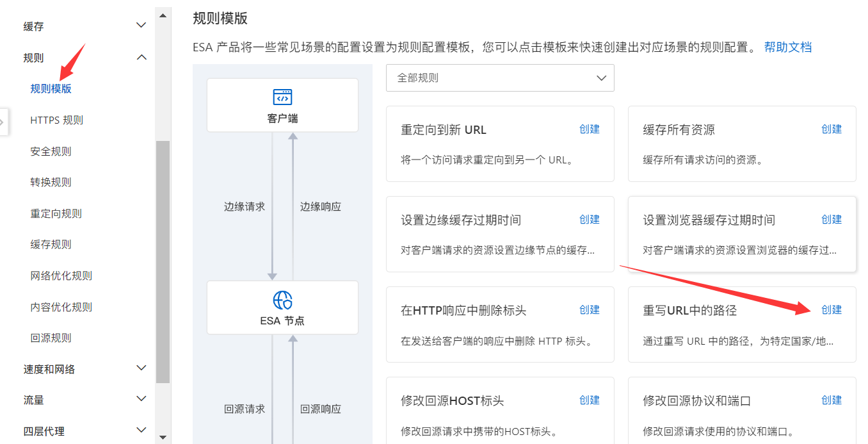Open HTTPS 规则 in the sidebar
Image resolution: width=868 pixels, height=444 pixels.
pyautogui.click(x=57, y=120)
